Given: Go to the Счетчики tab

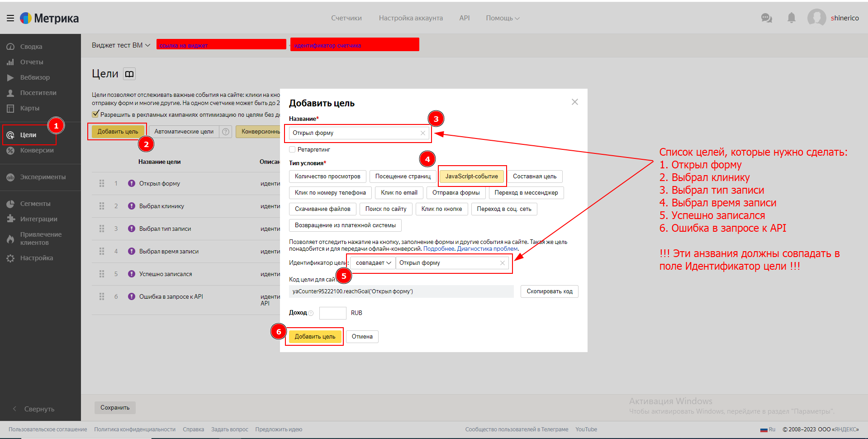Looking at the screenshot, I should (346, 18).
